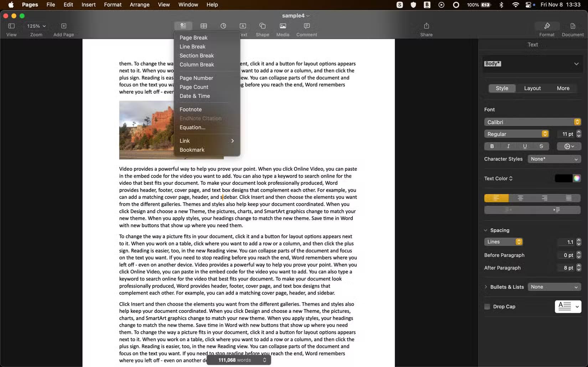Open the Calibri font dropdown
Screen dimensions: 588x367
pyautogui.click(x=532, y=122)
